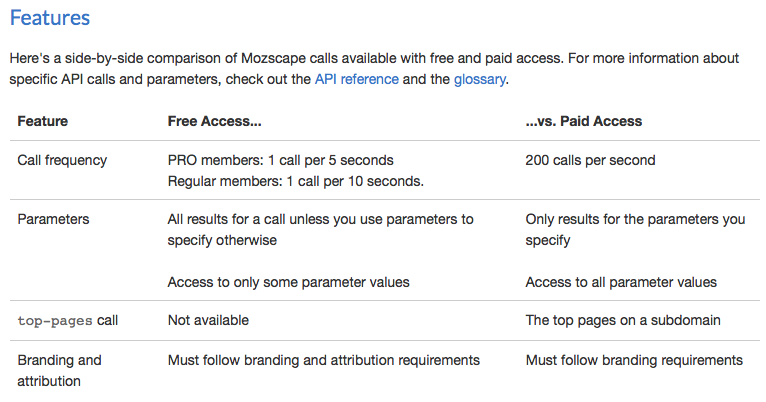Click the Features heading
The height and width of the screenshot is (402, 766).
[50, 18]
